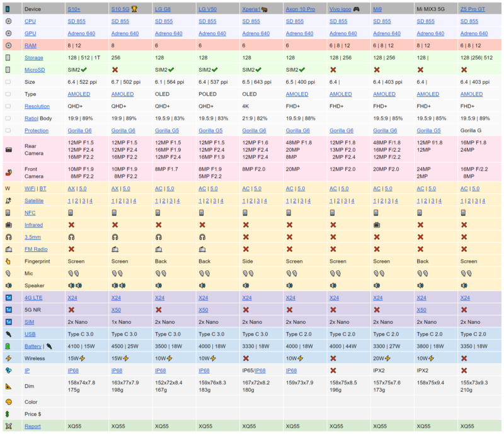504x434 pixels.
Task: Open the Resolution row label link
Action: 37,106
